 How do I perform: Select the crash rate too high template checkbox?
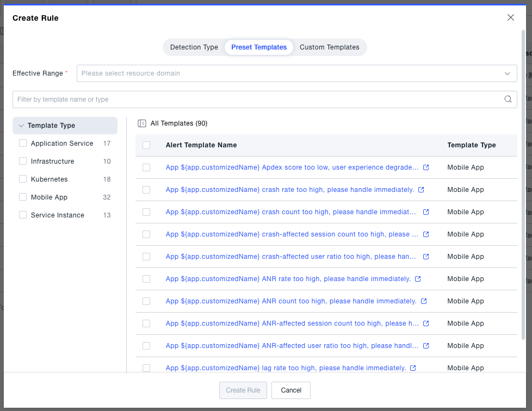(x=146, y=190)
